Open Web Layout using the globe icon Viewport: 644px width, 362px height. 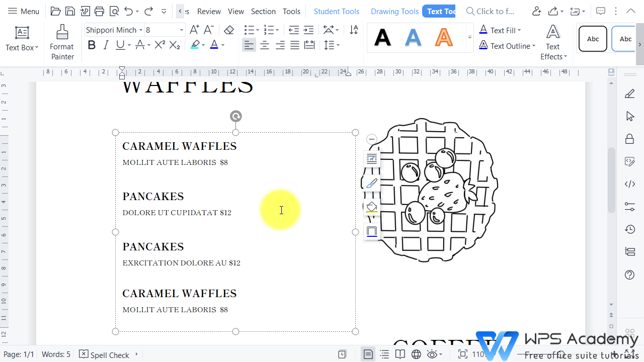coord(416,354)
